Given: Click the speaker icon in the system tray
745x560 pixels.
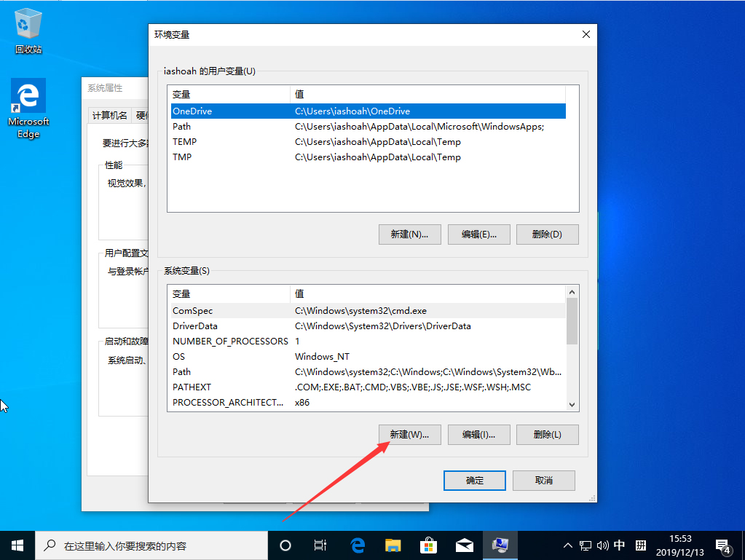Looking at the screenshot, I should click(x=601, y=545).
